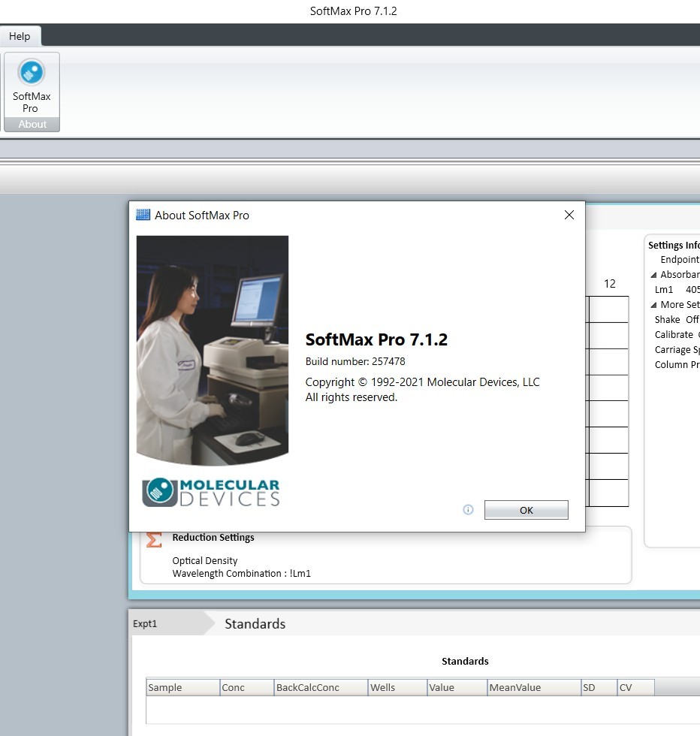Screen dimensions: 700x736
Task: Click the Lm1 wavelength row
Action: [677, 290]
